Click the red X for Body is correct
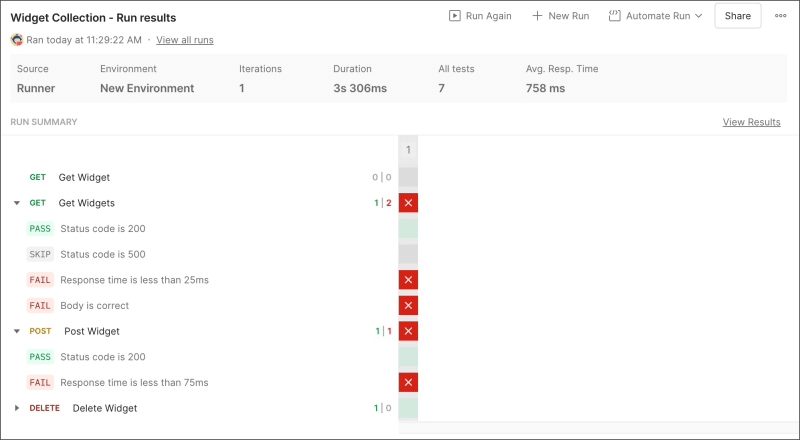 [408, 305]
